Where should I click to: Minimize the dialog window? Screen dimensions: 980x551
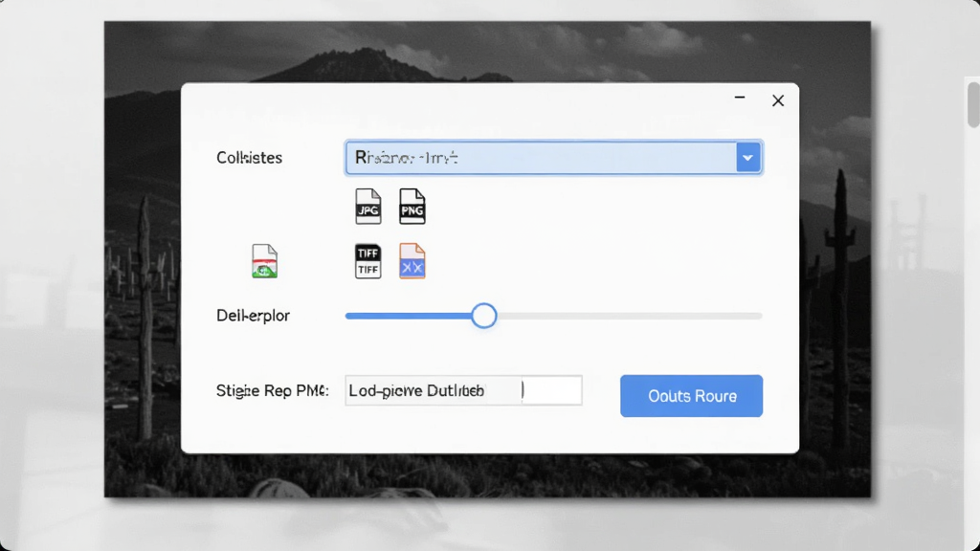coord(740,98)
